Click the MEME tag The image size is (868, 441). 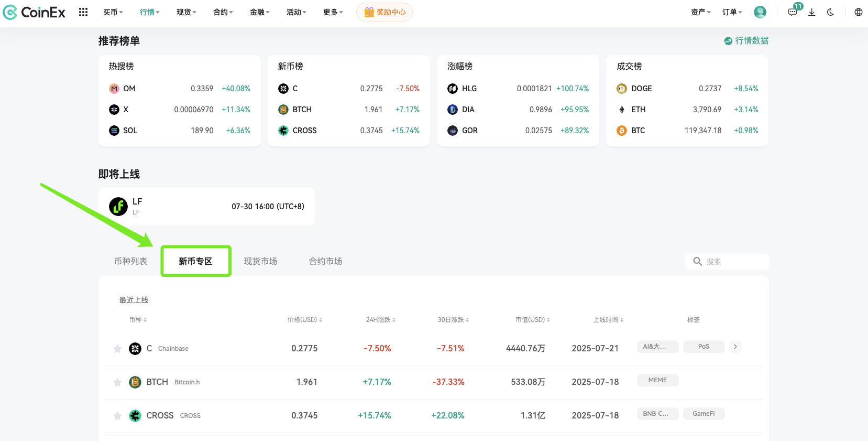coord(658,380)
